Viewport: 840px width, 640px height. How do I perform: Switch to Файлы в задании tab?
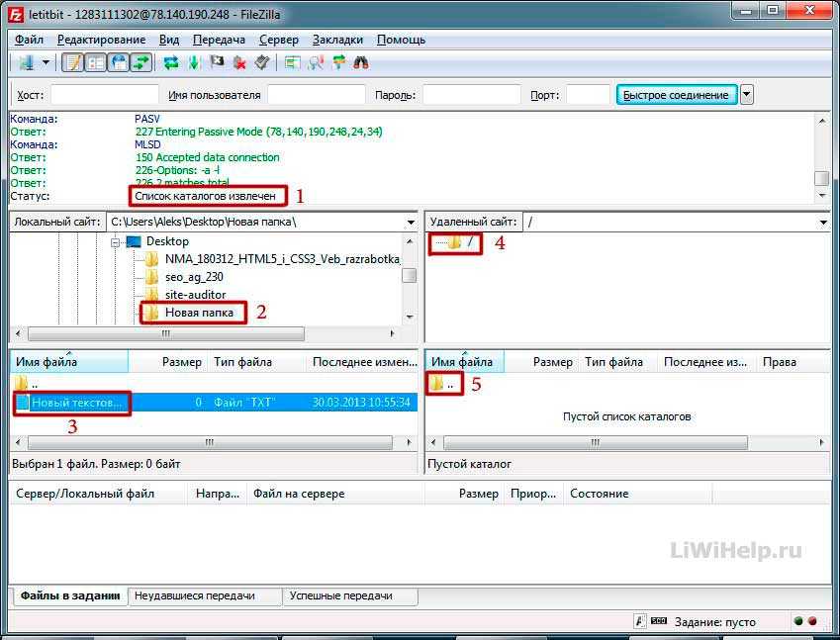(x=69, y=595)
